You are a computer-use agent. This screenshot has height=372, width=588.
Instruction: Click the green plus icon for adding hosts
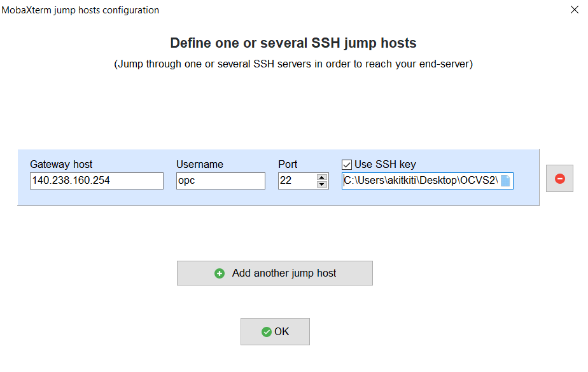tap(220, 273)
